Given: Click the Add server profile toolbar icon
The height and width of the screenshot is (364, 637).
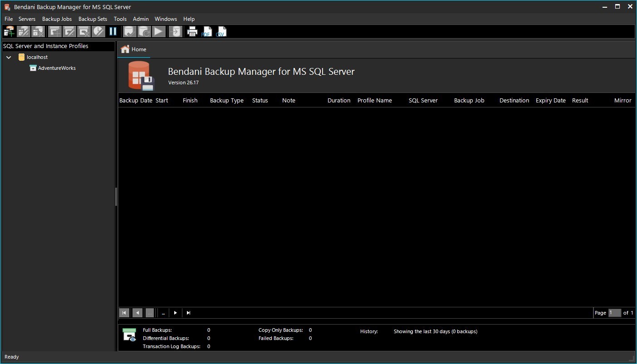Looking at the screenshot, I should pyautogui.click(x=9, y=31).
